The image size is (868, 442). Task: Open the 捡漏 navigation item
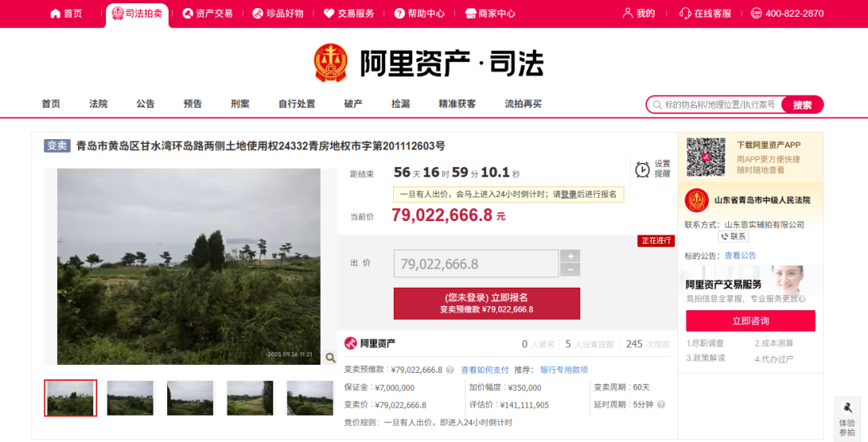tap(401, 104)
